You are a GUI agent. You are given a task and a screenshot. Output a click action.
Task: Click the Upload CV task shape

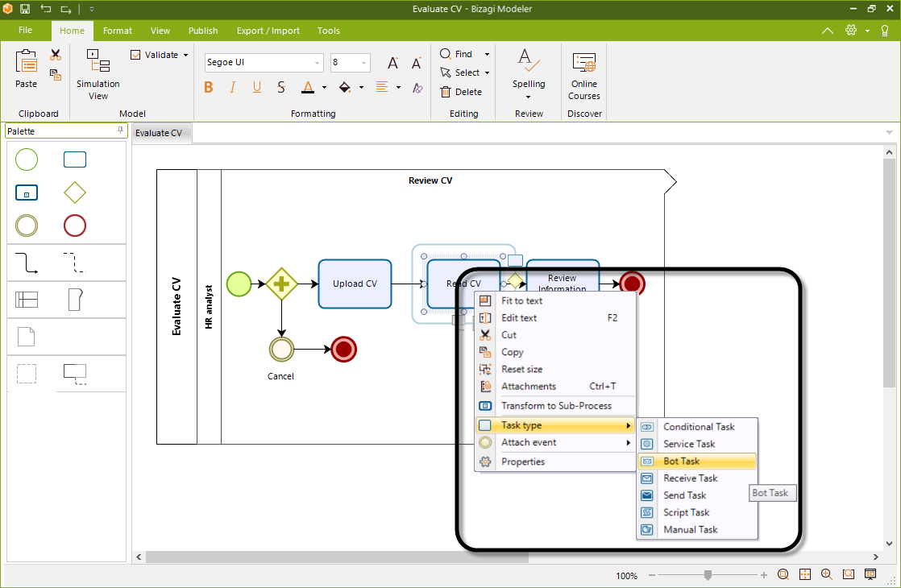[x=355, y=284]
